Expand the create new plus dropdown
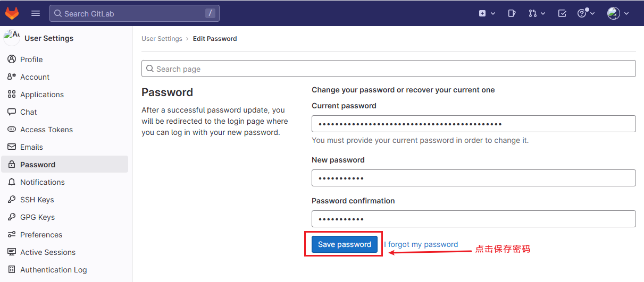The height and width of the screenshot is (282, 644). coord(487,13)
